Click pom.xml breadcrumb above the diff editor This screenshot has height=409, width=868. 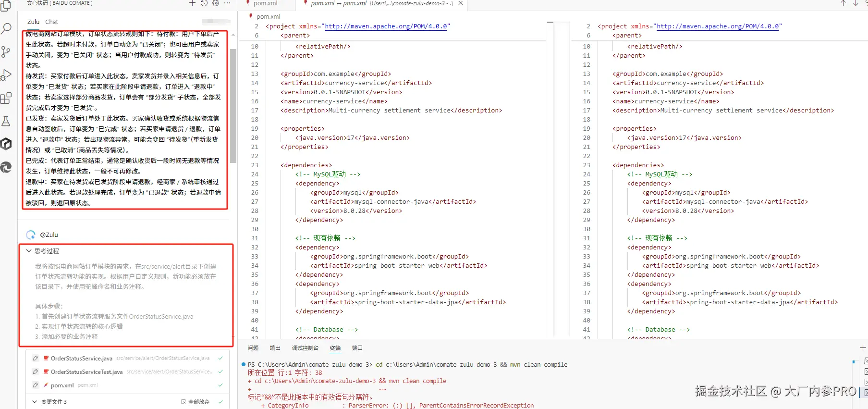268,16
